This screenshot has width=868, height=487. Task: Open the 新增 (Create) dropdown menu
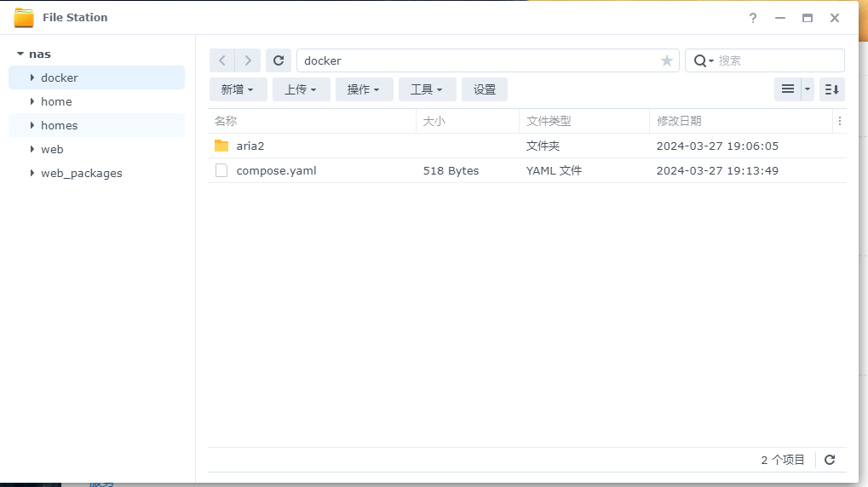click(x=238, y=89)
